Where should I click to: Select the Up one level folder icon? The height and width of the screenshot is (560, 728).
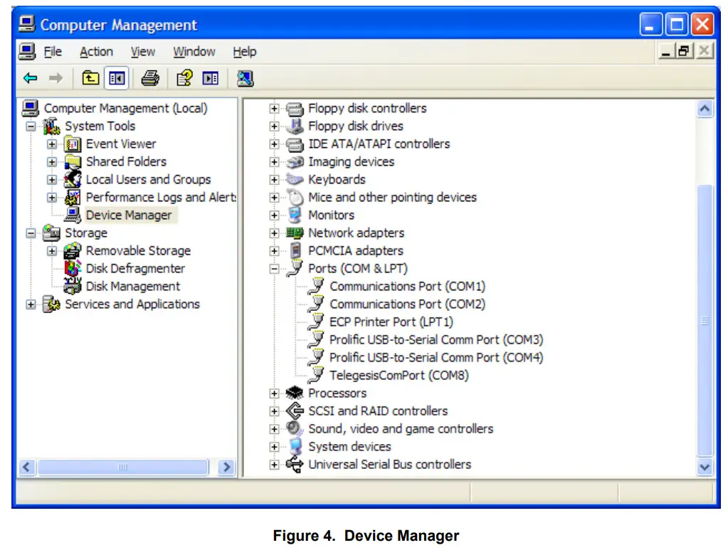pos(90,78)
